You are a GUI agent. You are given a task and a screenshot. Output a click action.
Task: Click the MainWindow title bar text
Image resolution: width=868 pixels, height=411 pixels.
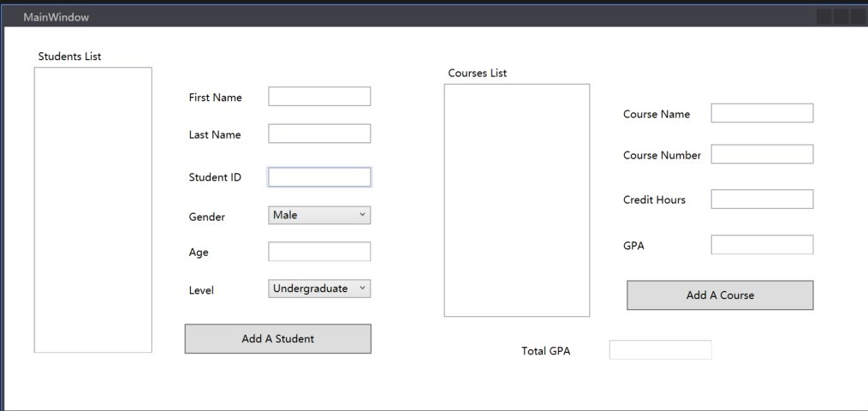pyautogui.click(x=56, y=17)
